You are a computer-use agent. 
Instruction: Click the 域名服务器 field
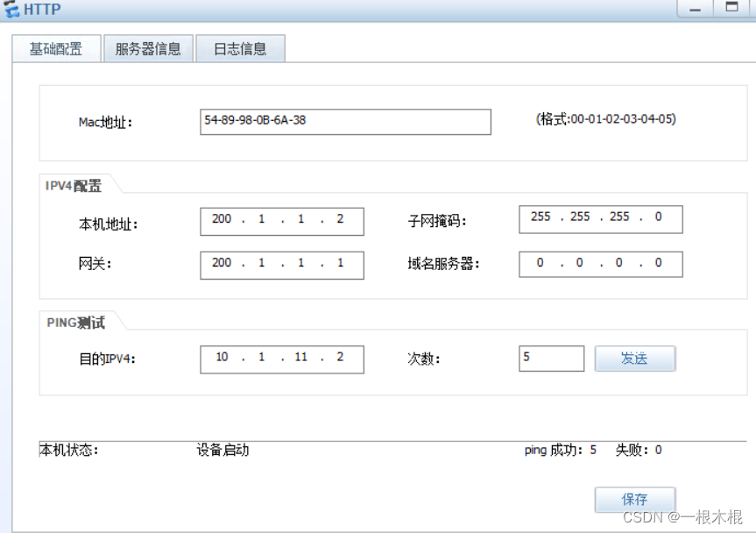click(x=601, y=264)
